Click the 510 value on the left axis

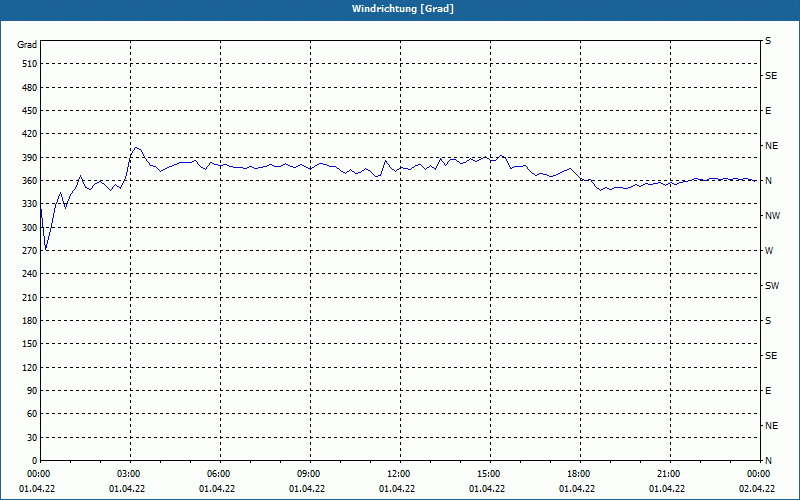click(x=30, y=64)
